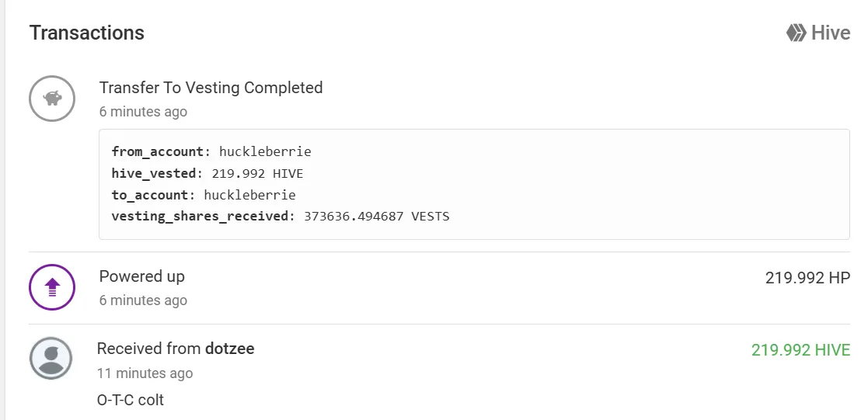This screenshot has height=420, width=868.
Task: Click the timestamp under Powered up
Action: click(143, 300)
